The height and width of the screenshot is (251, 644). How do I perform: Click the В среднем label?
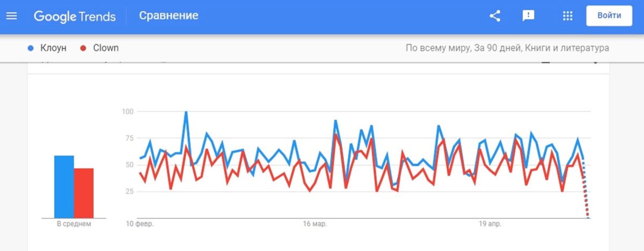[74, 224]
